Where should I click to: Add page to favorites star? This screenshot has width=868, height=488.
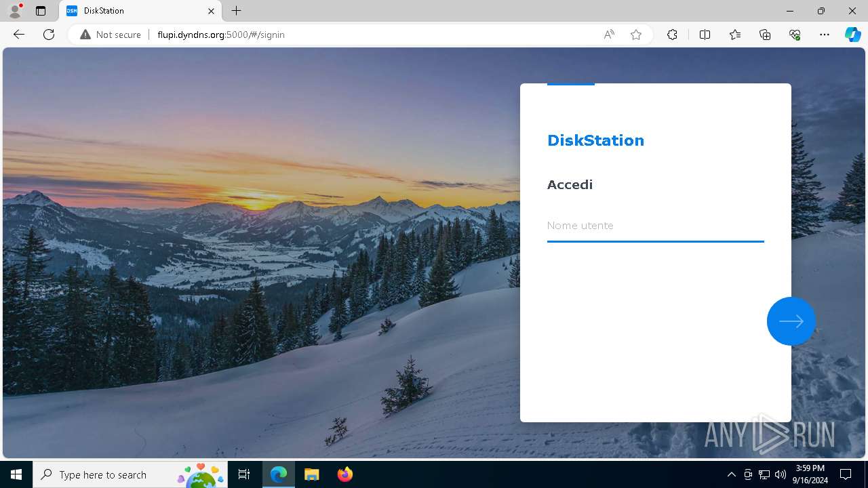(x=636, y=35)
